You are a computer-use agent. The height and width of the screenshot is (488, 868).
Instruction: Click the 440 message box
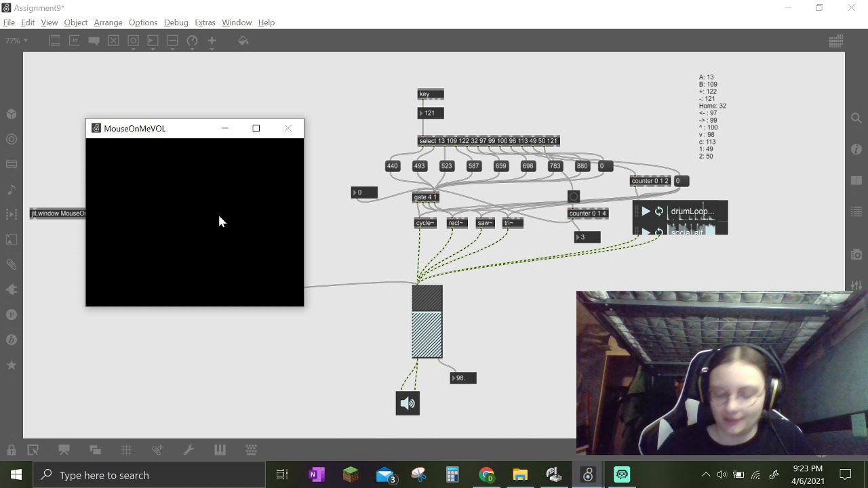coord(393,166)
